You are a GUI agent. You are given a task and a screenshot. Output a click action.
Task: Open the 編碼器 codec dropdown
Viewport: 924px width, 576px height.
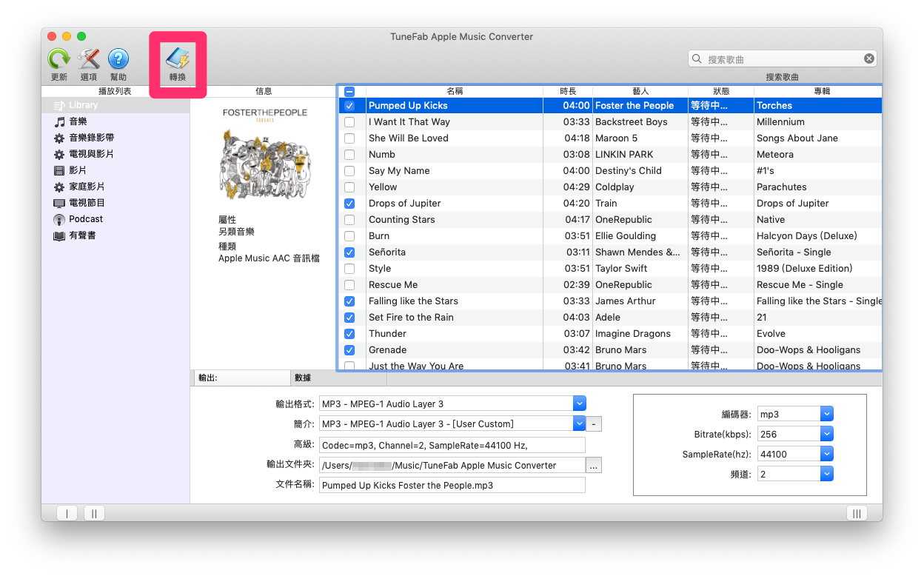(828, 415)
